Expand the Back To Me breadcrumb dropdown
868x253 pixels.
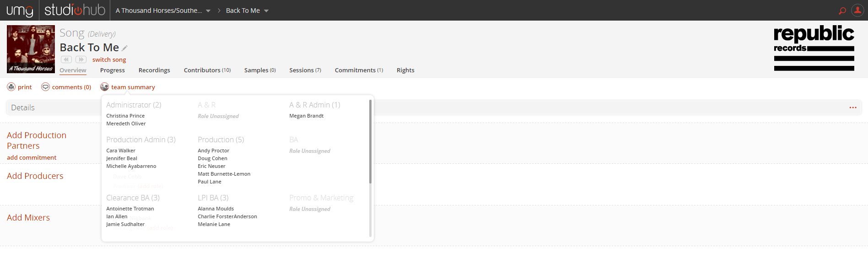(x=266, y=11)
